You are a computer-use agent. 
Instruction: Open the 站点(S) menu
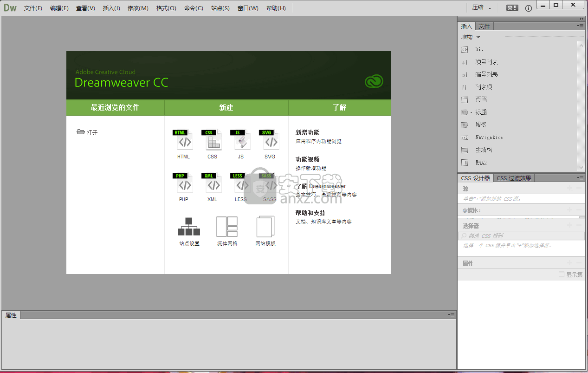coord(220,8)
